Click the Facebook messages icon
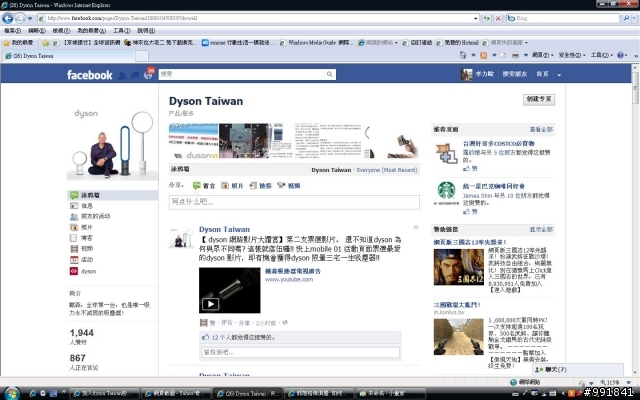The image size is (640, 400). pyautogui.click(x=134, y=75)
